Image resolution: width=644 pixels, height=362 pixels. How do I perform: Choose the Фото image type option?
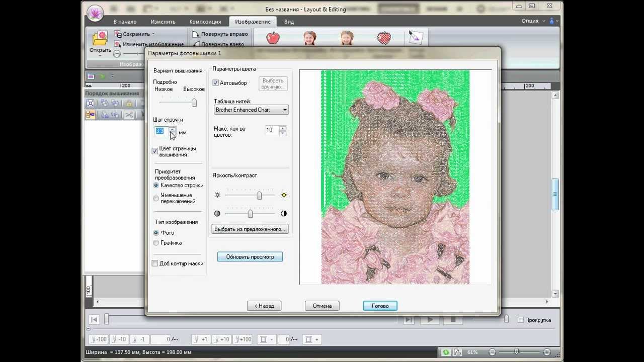click(156, 233)
